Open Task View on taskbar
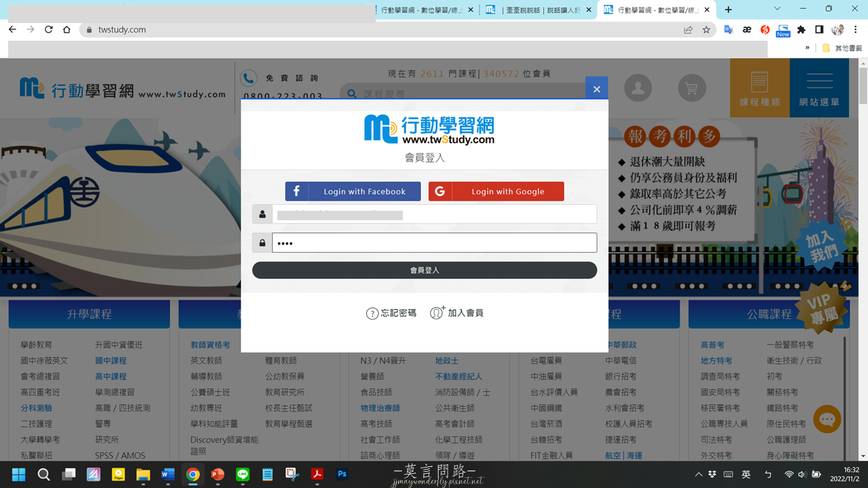868x488 pixels. pyautogui.click(x=68, y=474)
